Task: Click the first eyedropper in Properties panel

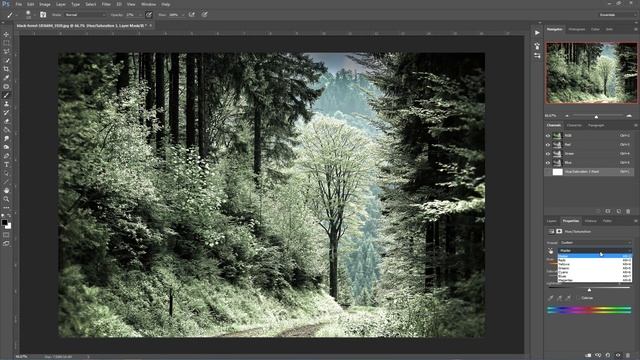Action: pyautogui.click(x=550, y=298)
